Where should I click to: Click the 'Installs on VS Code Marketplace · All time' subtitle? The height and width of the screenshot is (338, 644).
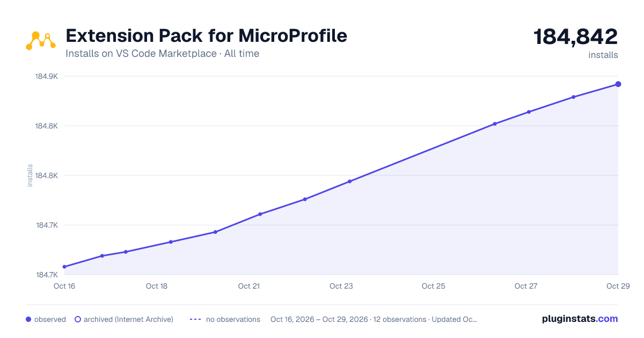pos(162,54)
